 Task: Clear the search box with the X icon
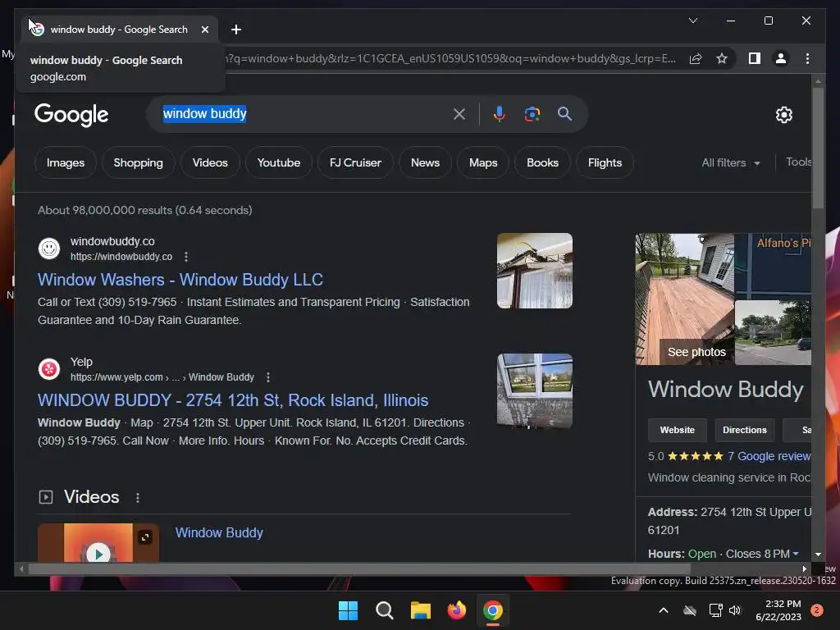coord(459,114)
